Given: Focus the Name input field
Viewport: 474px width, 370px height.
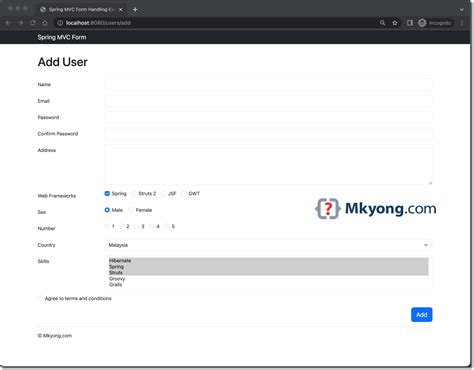Looking at the screenshot, I should [x=268, y=84].
